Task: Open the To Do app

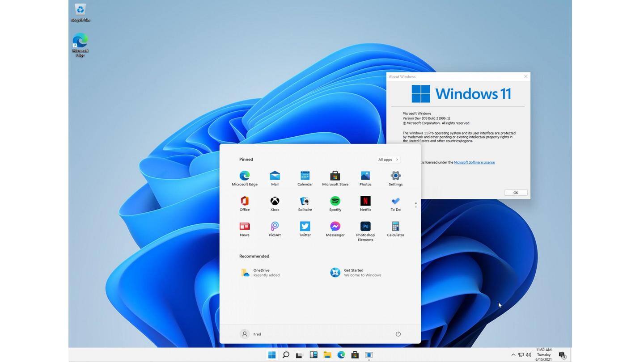Action: 395,204
